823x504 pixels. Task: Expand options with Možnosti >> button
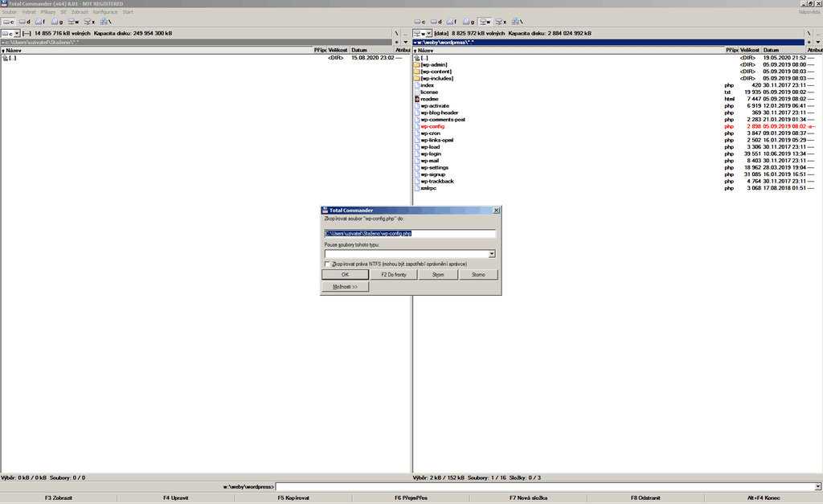345,287
